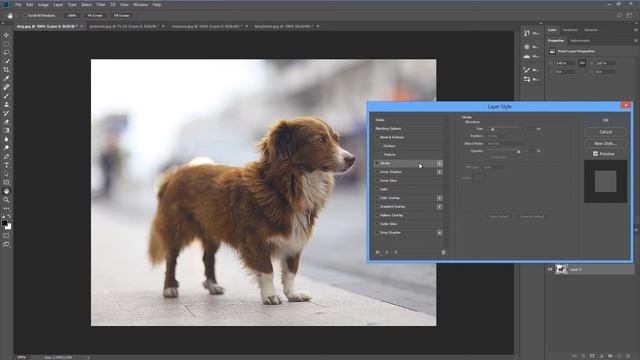Screen dimensions: 640x360
Task: Open the Image menu
Action: pyautogui.click(x=43, y=4)
